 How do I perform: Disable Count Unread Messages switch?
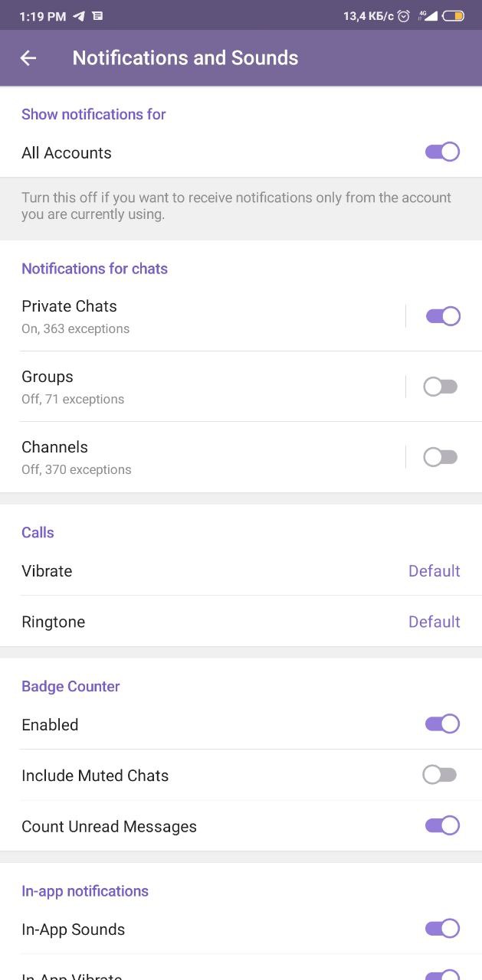click(442, 825)
